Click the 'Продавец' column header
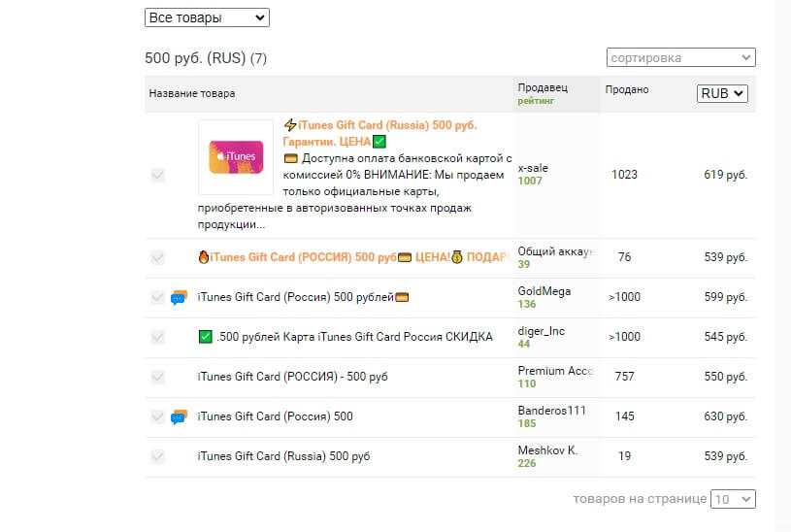Screen dimensions: 791x532 [543, 87]
